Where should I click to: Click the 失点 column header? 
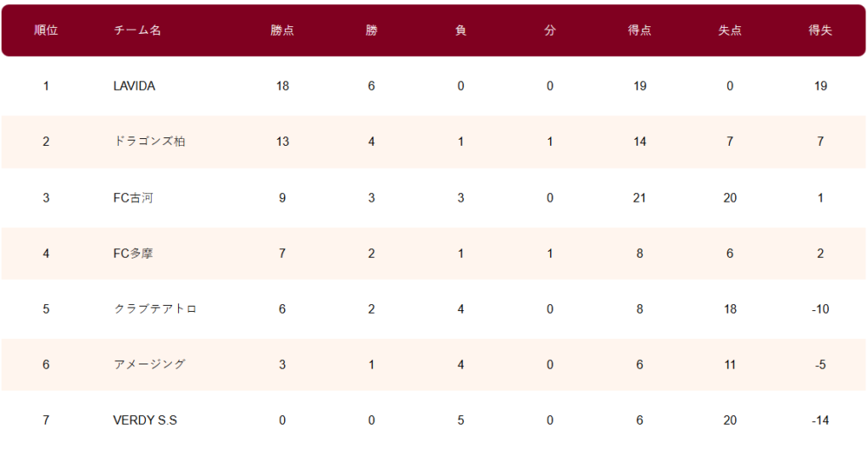730,31
